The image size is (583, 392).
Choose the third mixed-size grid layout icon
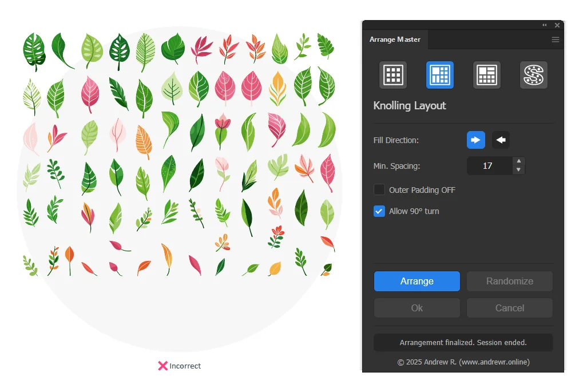pos(487,75)
